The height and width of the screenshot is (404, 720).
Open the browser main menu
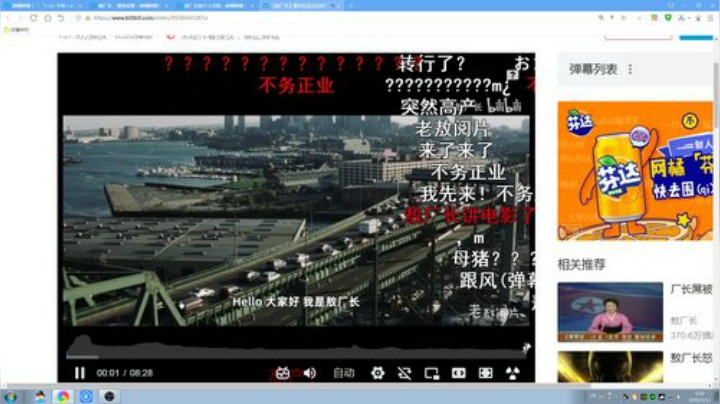click(711, 17)
